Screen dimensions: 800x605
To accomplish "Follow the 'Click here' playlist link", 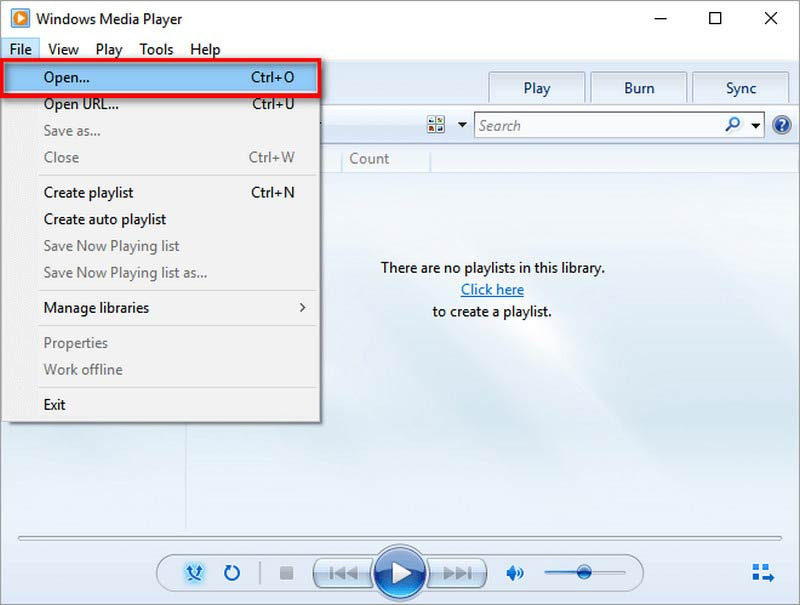I will pyautogui.click(x=492, y=289).
